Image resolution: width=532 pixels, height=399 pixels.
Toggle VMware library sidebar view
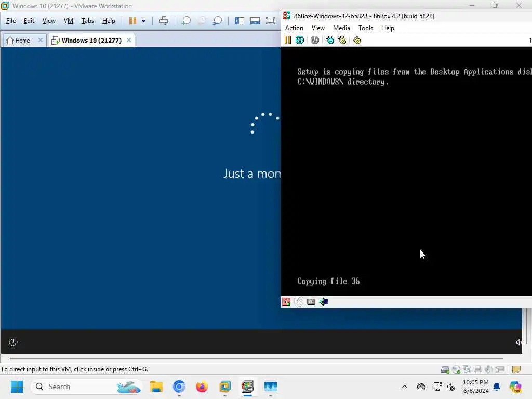[240, 21]
